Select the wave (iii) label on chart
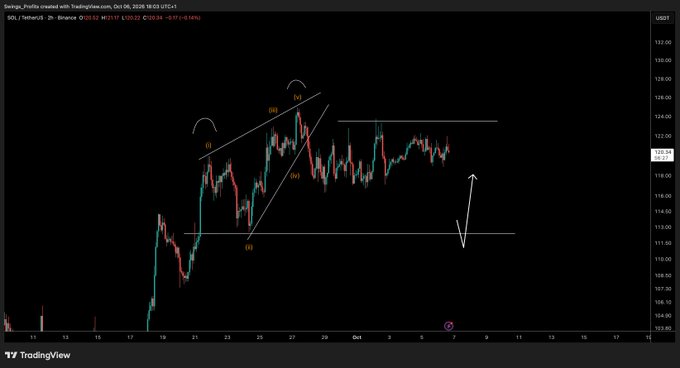 [x=273, y=110]
